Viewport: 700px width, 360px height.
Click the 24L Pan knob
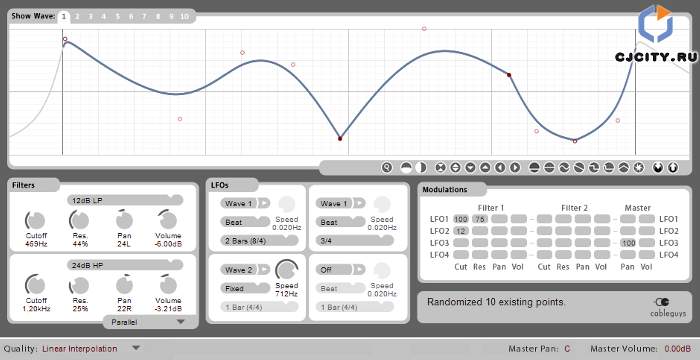(x=124, y=220)
